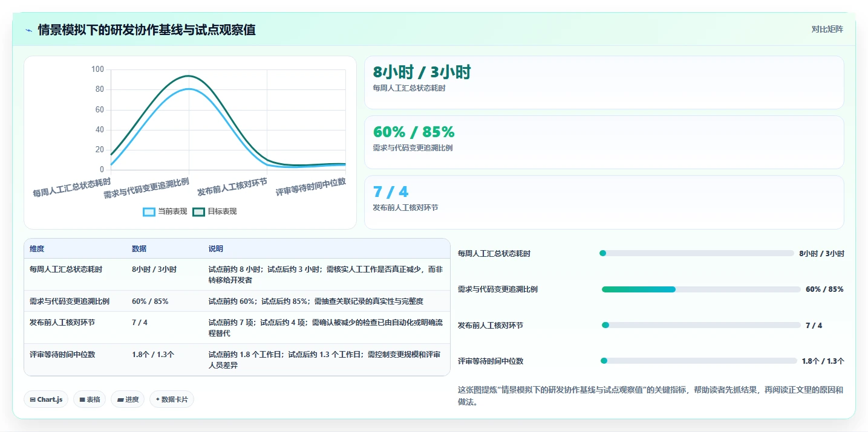Image resolution: width=868 pixels, height=432 pixels.
Task: Click the 需求与代码变更追溯比例 metric card caption
Action: pos(413,148)
